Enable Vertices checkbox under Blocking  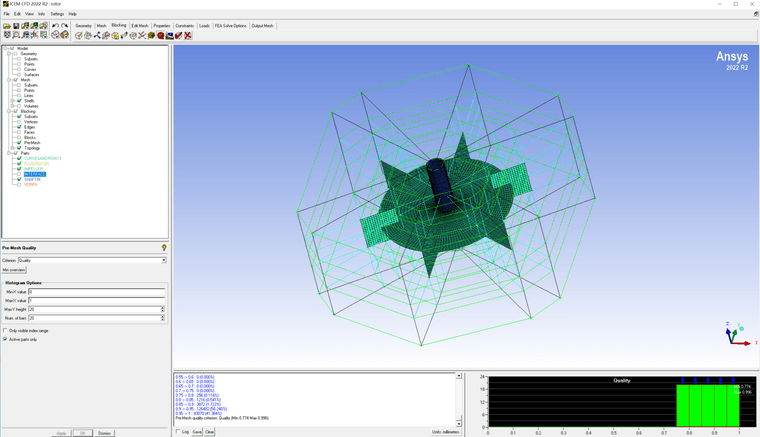(19, 122)
